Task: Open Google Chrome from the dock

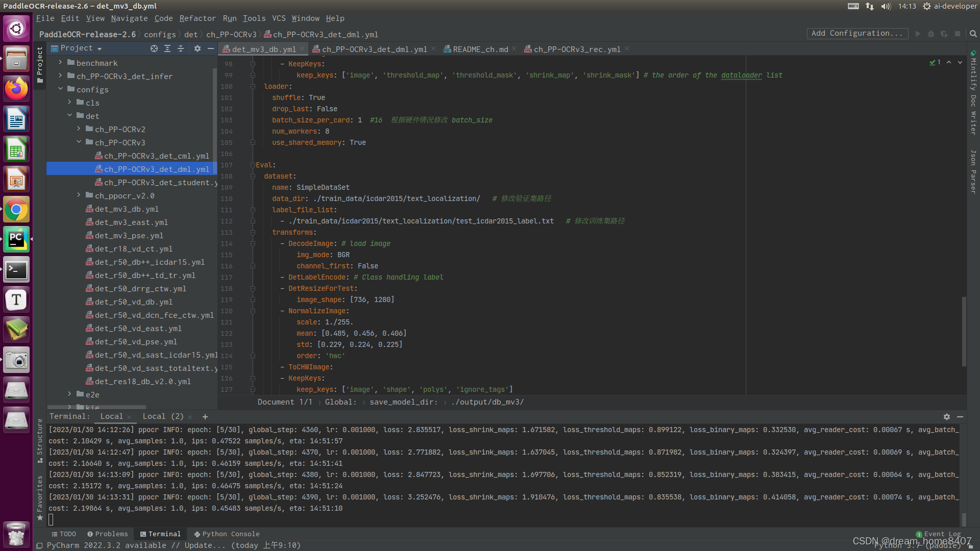Action: (16, 210)
